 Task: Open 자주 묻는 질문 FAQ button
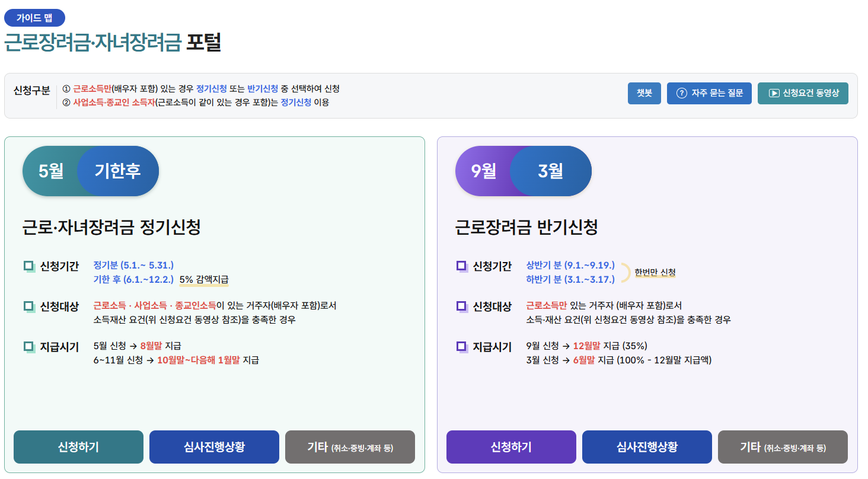click(710, 93)
